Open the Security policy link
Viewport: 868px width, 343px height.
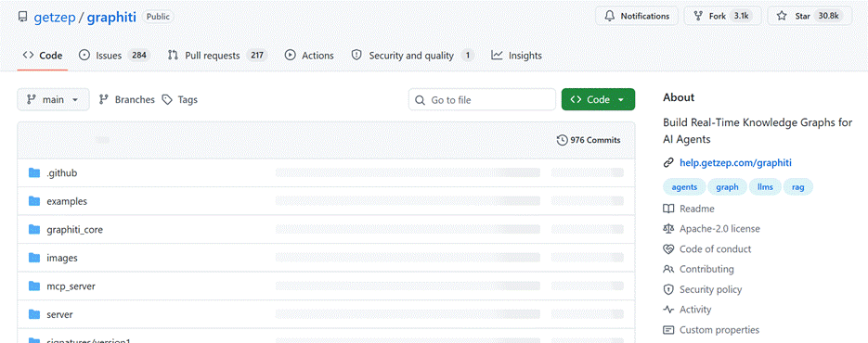click(x=711, y=289)
